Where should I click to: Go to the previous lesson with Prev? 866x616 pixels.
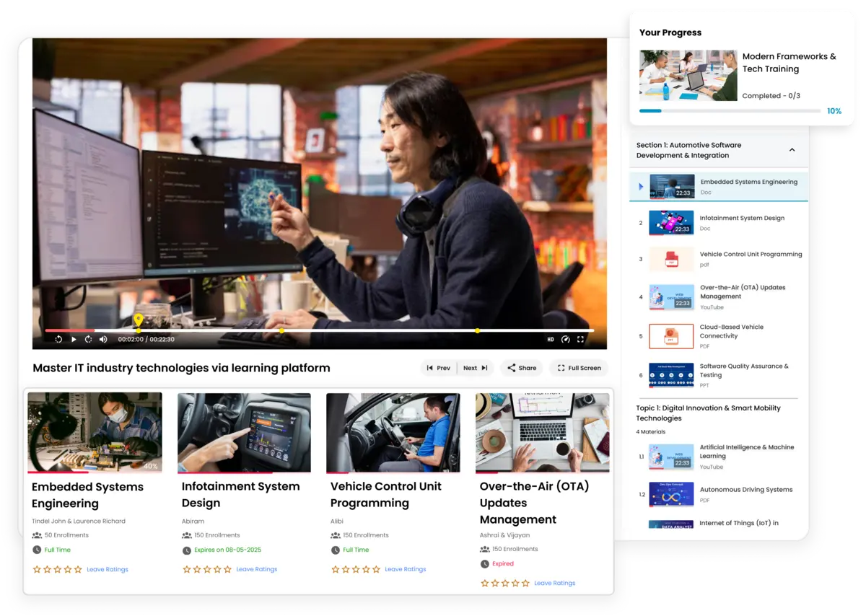click(x=438, y=368)
